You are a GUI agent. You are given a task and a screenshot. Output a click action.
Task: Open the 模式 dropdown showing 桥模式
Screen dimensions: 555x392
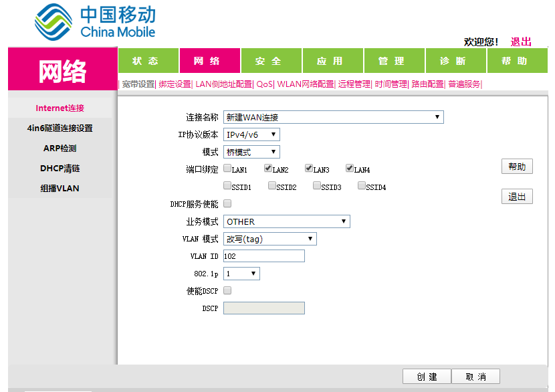251,152
